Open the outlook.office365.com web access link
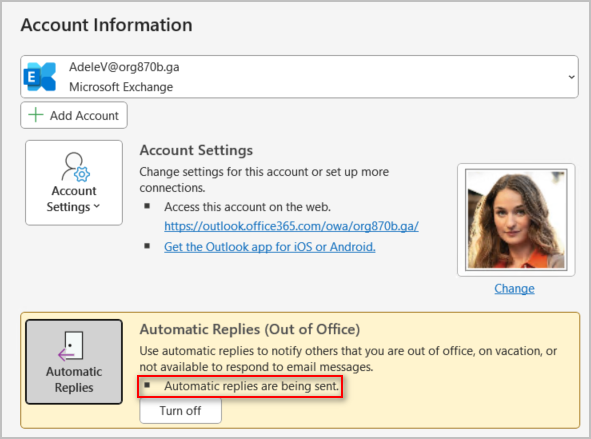Viewport: 591px width, 439px height. [x=291, y=226]
